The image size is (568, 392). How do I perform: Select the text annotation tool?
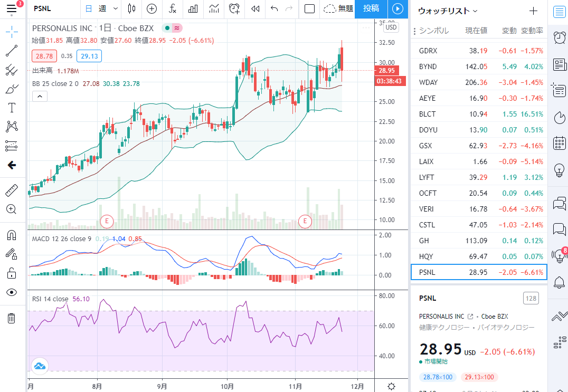pyautogui.click(x=12, y=108)
